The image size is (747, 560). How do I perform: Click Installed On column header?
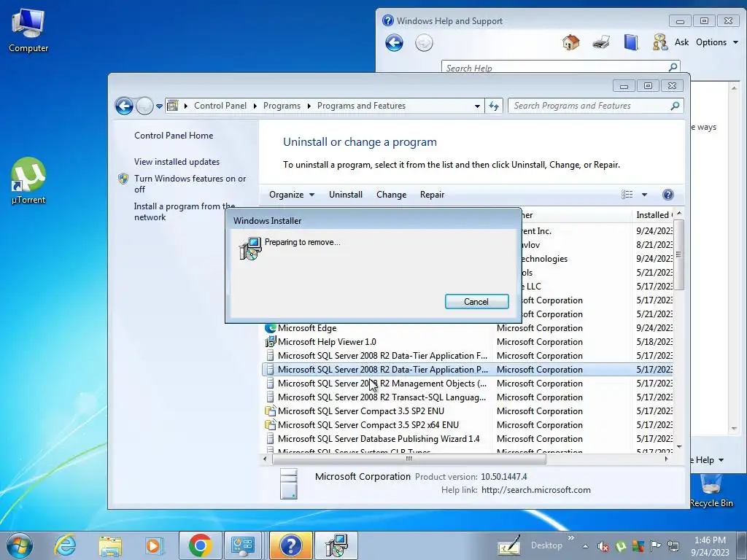pyautogui.click(x=653, y=215)
